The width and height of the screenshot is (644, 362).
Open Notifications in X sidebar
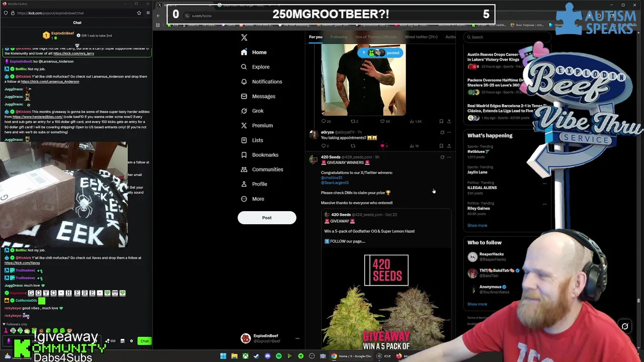261,81
